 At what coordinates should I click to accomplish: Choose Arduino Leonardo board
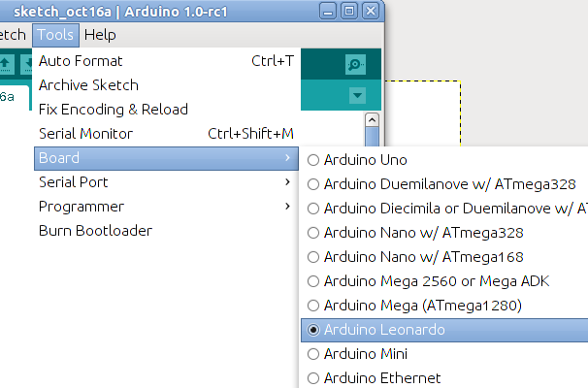444,330
